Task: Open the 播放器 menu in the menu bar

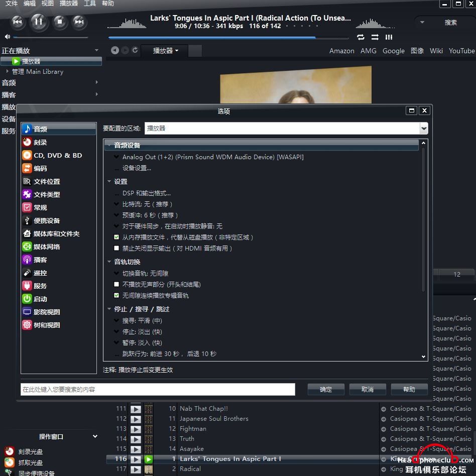Action: (x=69, y=4)
